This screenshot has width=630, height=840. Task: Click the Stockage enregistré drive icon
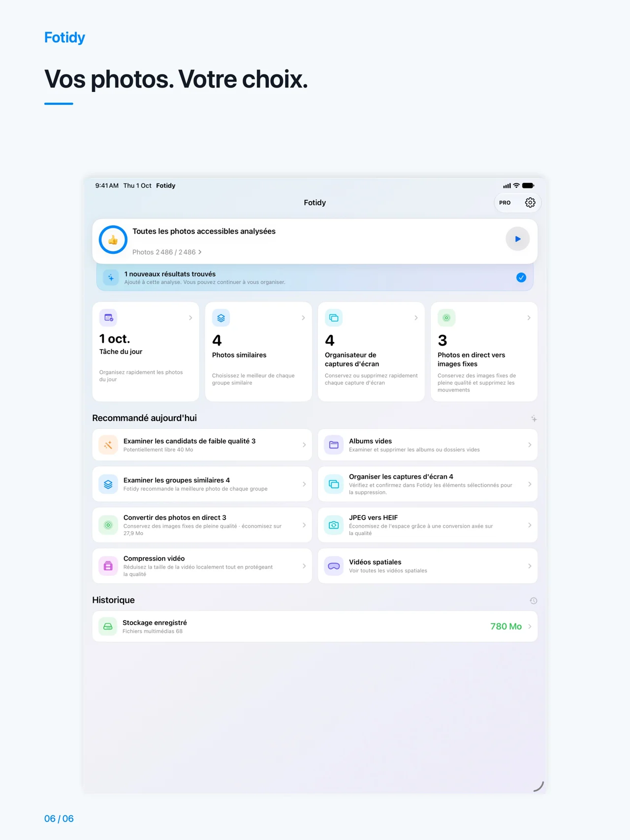click(x=108, y=627)
